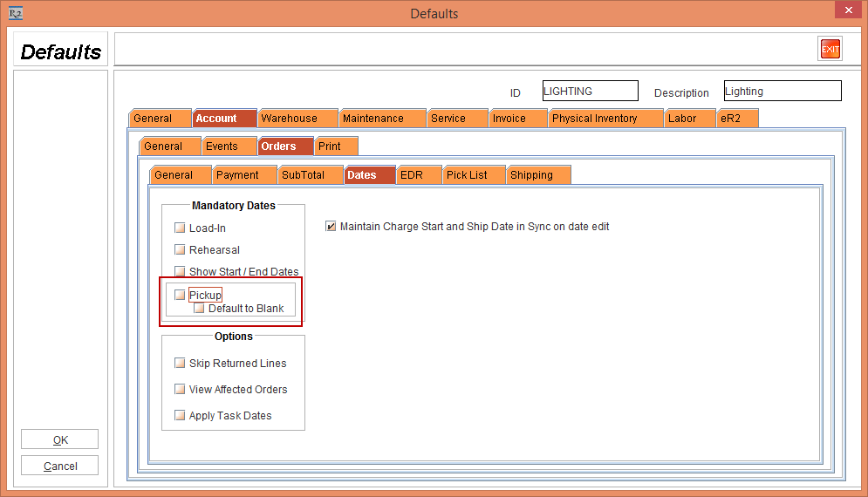Toggle the Rehearsal checkbox

(181, 250)
